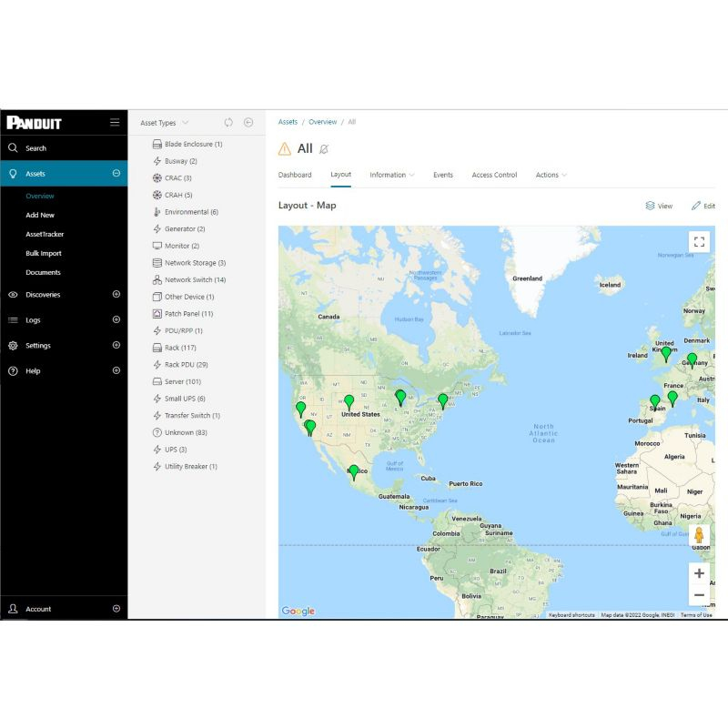Expand the Logs sidebar section
The height and width of the screenshot is (728, 728).
coord(116,320)
